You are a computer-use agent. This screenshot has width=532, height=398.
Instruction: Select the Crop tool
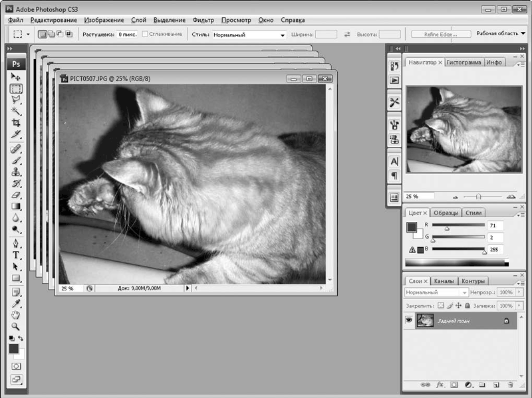[x=16, y=122]
